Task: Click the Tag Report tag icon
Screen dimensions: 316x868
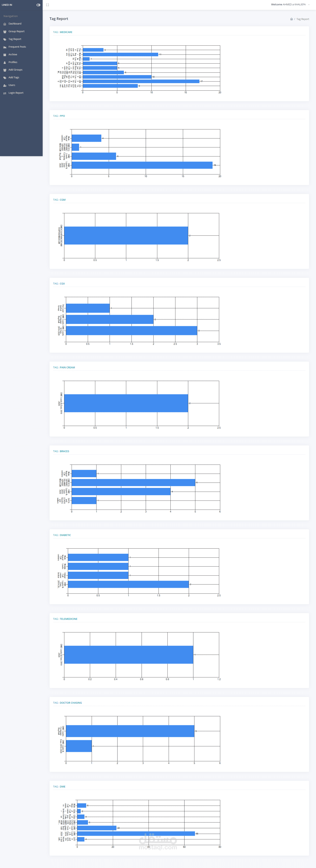Action: click(x=5, y=39)
